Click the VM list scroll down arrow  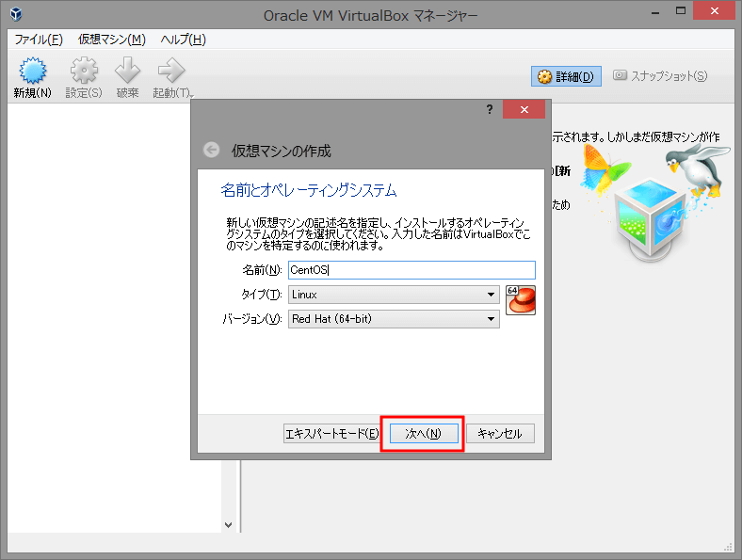228,524
